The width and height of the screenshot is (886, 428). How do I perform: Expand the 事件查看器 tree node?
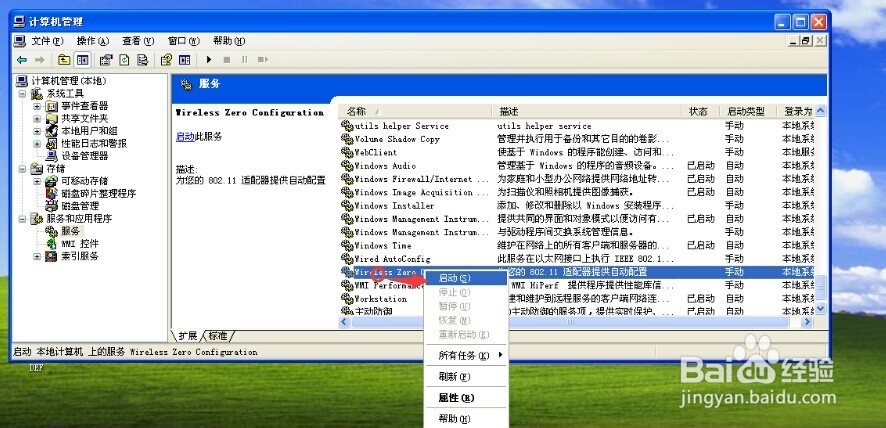tap(37, 106)
